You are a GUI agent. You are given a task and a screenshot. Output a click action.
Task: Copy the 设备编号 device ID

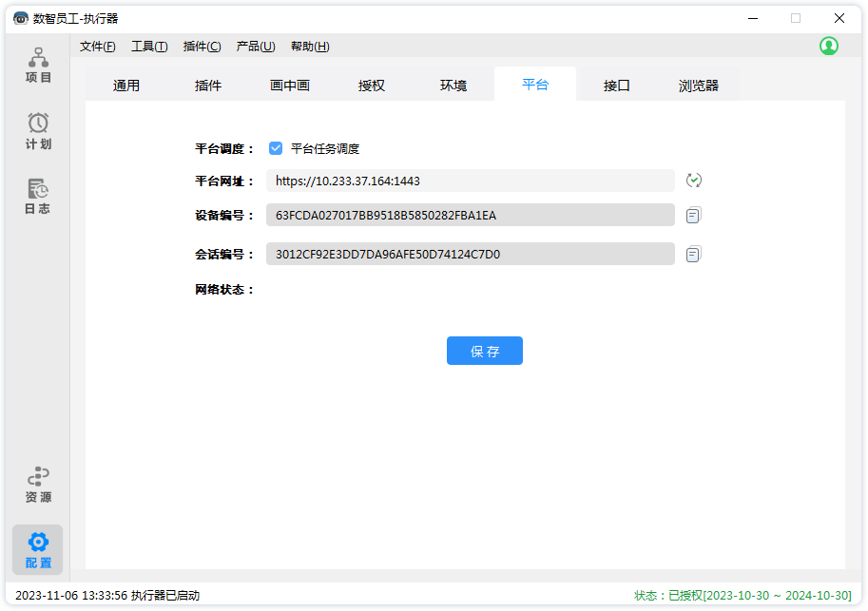[694, 216]
